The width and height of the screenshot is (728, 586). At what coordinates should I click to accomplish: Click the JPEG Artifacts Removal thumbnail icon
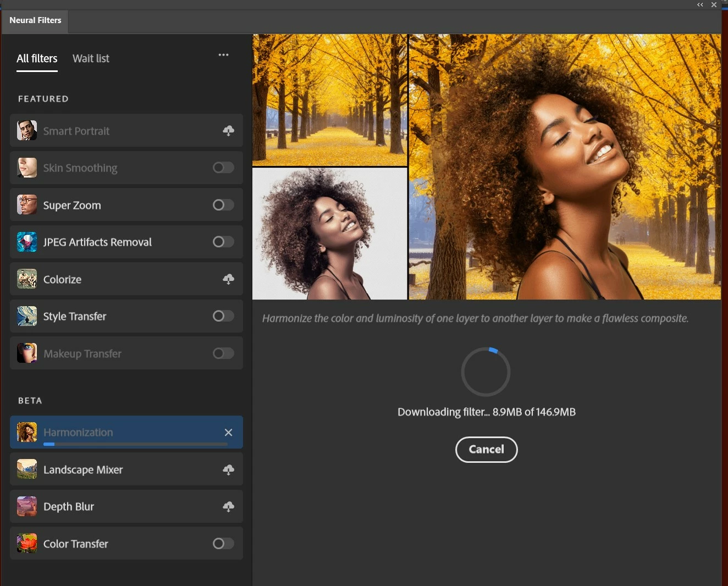(27, 242)
